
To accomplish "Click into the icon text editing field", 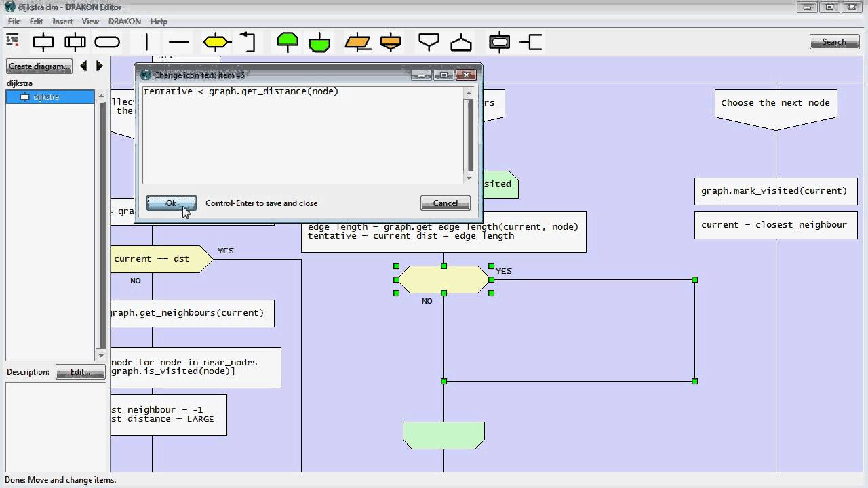I will 302,134.
